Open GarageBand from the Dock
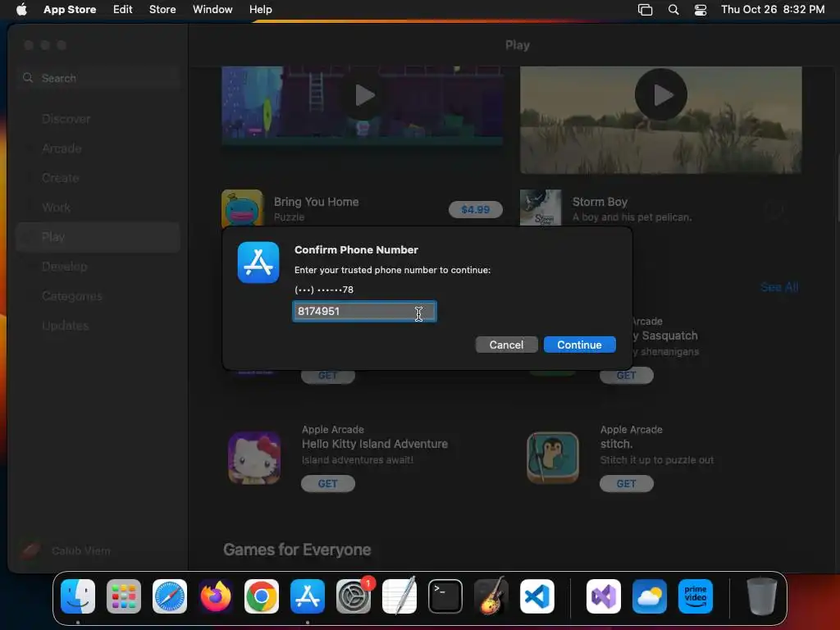Viewport: 840px width, 630px height. point(491,596)
